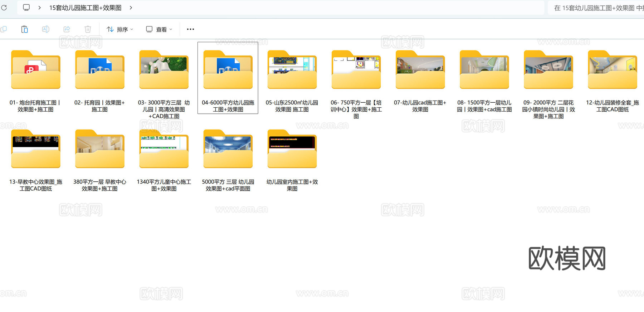Select folder 12-幼儿园装修全套 icon

point(613,70)
